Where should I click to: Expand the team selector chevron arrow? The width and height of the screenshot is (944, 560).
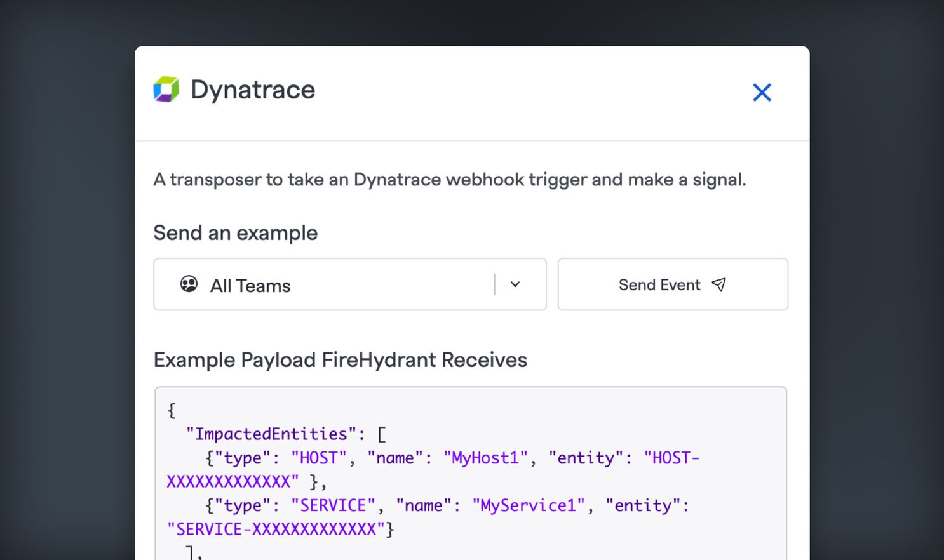click(515, 284)
